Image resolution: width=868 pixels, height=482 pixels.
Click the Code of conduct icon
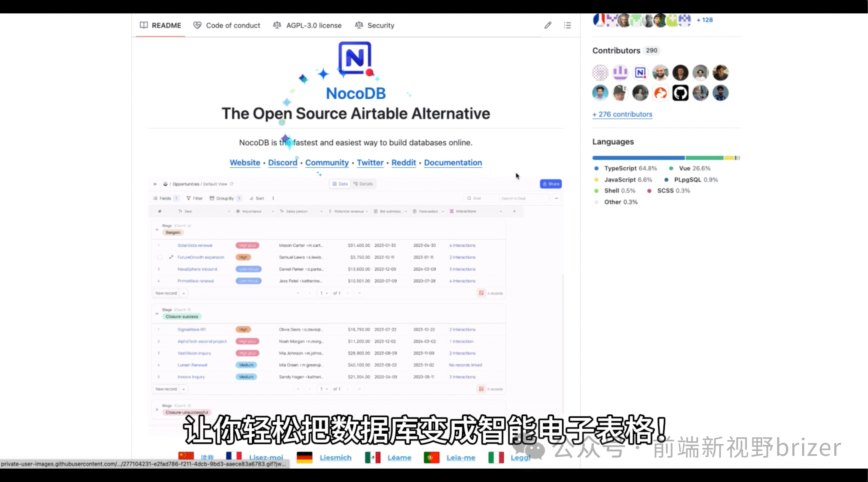pos(198,25)
